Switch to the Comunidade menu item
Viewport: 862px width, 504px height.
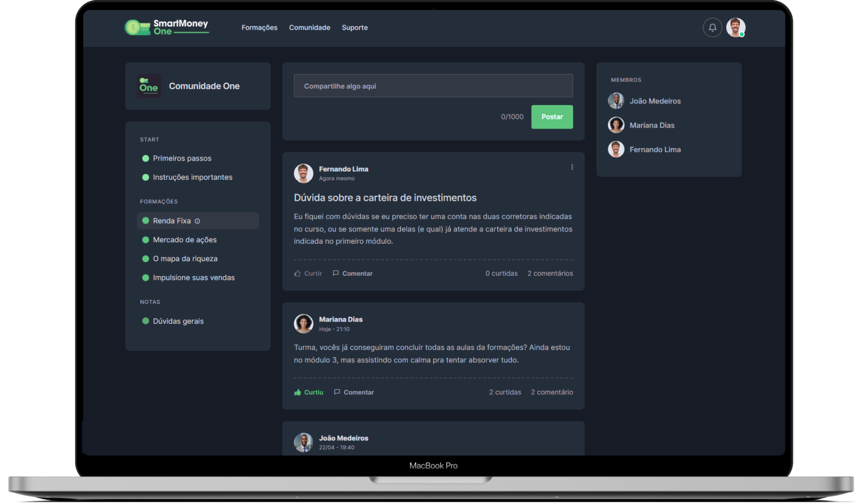click(310, 27)
